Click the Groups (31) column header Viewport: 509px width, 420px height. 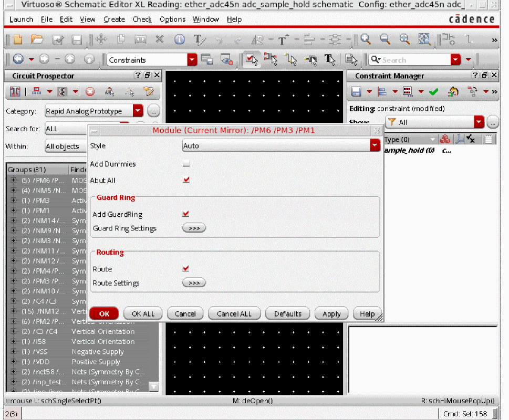37,169
